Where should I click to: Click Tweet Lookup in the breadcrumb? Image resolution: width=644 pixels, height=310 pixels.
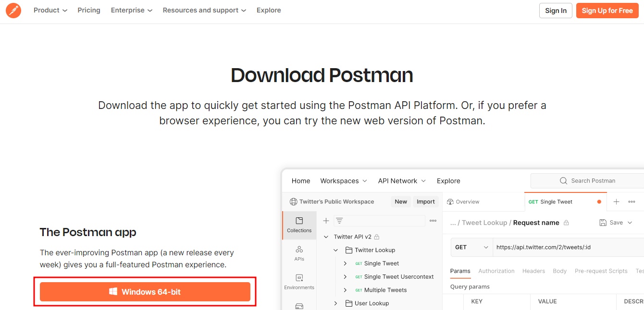click(x=484, y=223)
